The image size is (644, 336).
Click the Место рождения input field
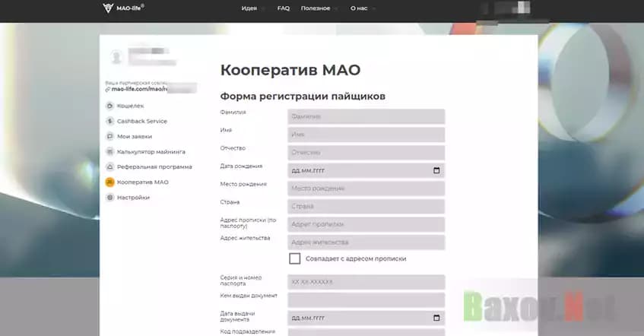pos(366,189)
